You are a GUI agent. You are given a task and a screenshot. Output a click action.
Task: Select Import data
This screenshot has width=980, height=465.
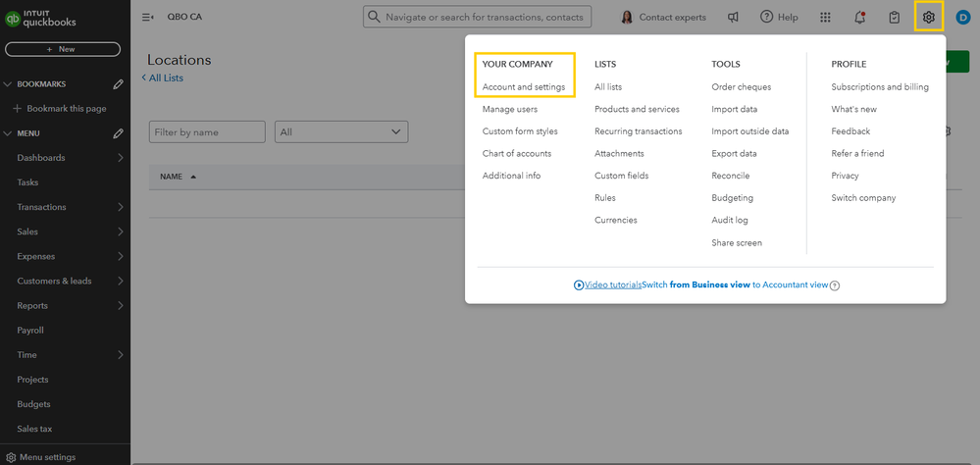[735, 109]
